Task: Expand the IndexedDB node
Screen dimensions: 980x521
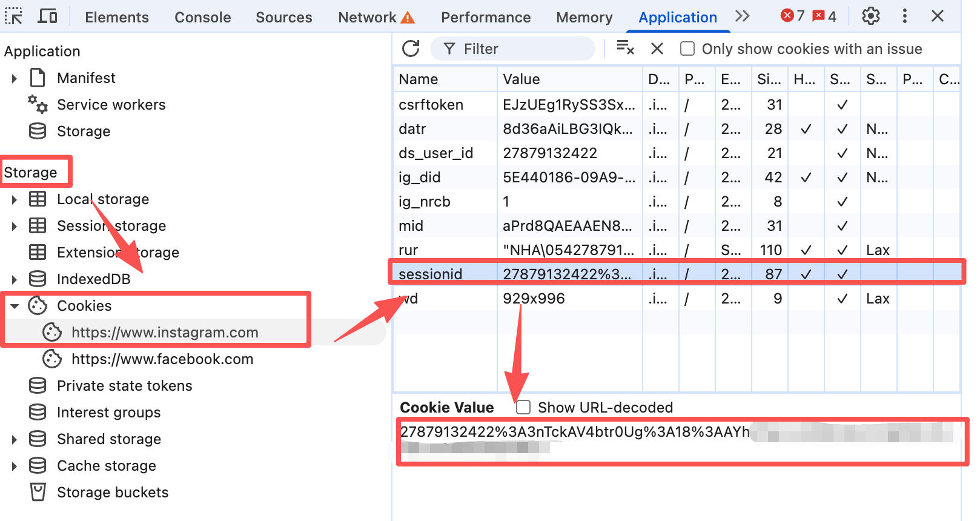Action: pos(14,280)
